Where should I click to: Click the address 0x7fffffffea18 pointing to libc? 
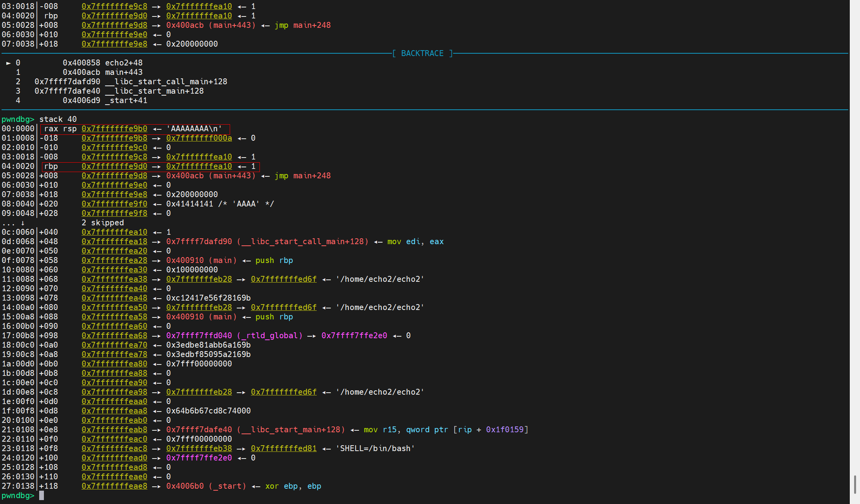(x=114, y=241)
